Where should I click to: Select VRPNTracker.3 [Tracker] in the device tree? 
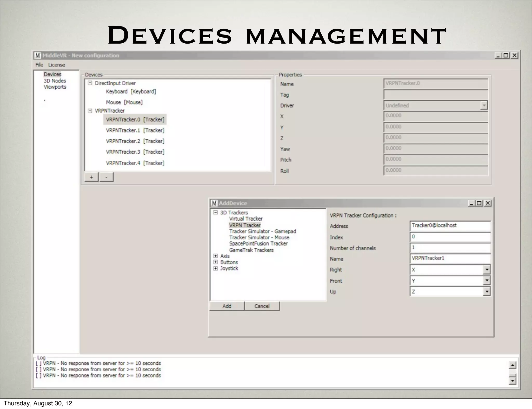pyautogui.click(x=135, y=152)
